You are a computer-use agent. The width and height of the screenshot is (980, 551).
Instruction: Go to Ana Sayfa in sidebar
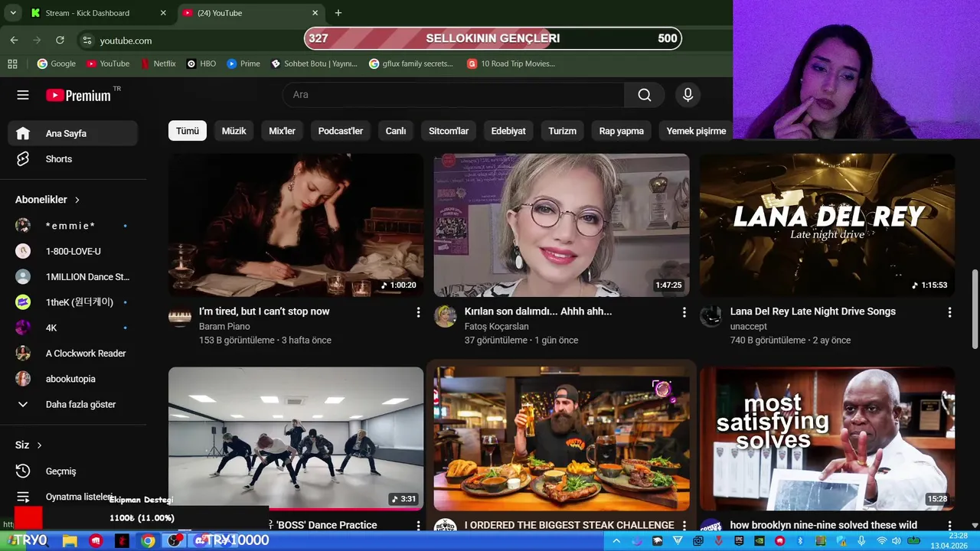73,133
